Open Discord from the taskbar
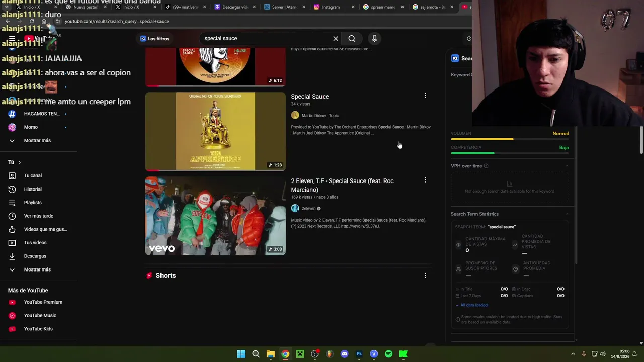The image size is (644, 362). 344,354
